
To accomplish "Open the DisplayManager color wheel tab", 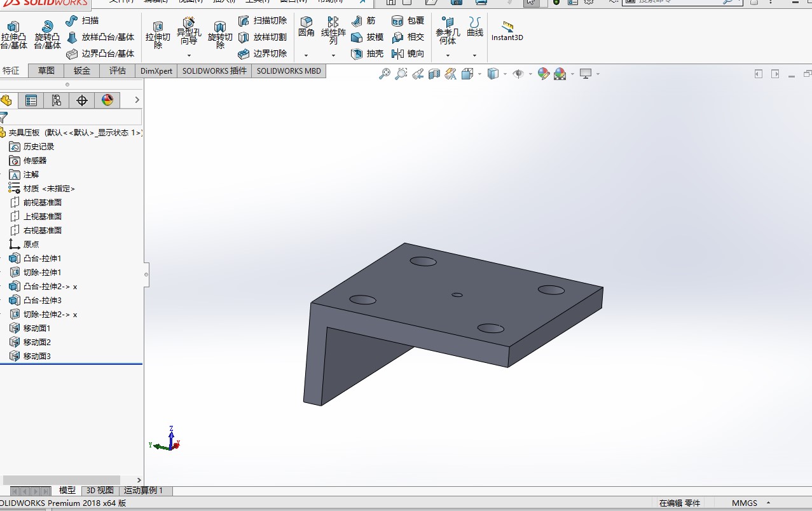I will 107,100.
